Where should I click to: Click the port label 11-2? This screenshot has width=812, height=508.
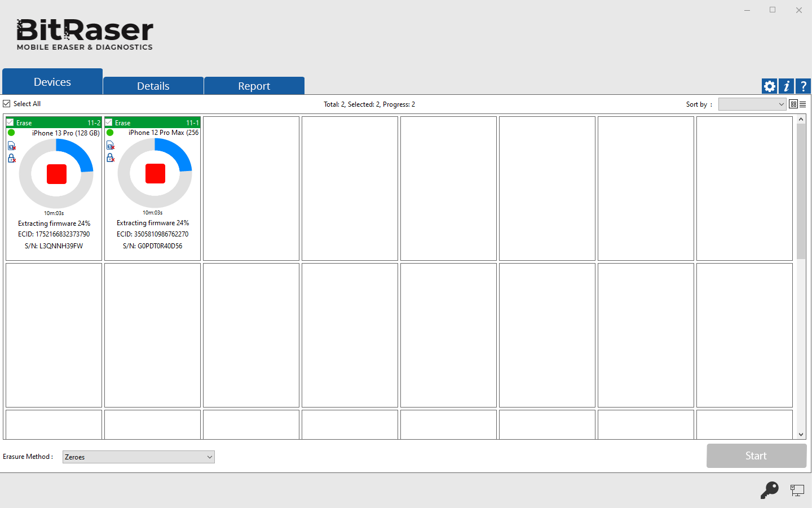[x=94, y=122]
